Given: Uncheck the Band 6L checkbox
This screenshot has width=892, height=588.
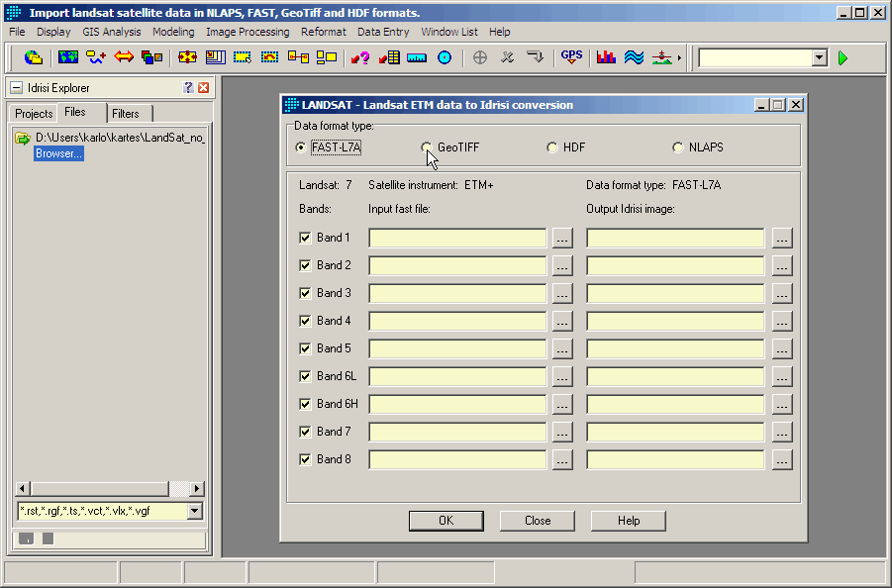Looking at the screenshot, I should [305, 376].
